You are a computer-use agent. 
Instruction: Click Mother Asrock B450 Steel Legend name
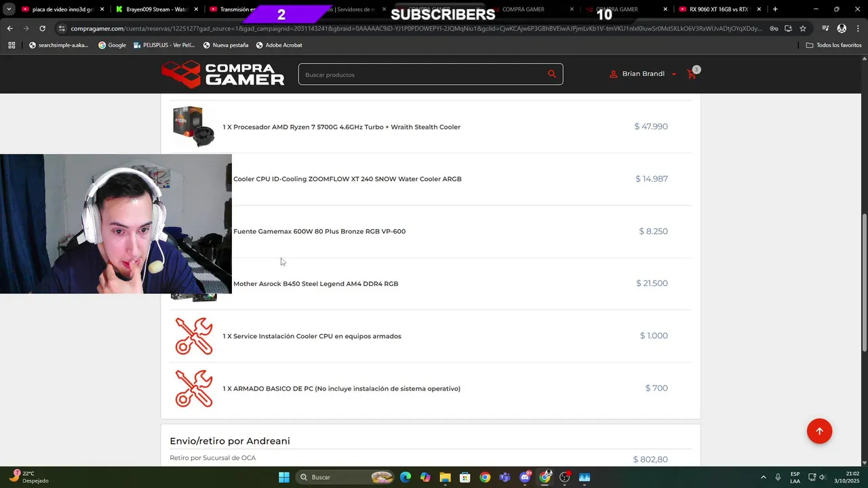[315, 283]
